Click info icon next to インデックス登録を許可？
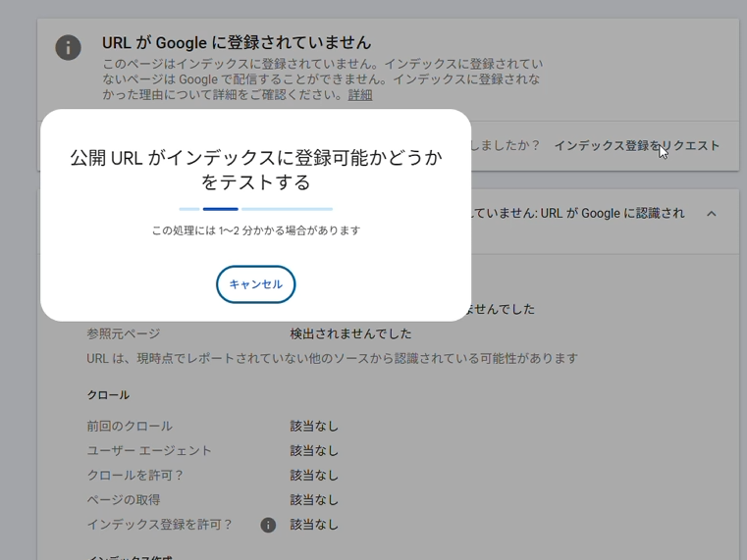The width and height of the screenshot is (747, 560). tap(268, 525)
